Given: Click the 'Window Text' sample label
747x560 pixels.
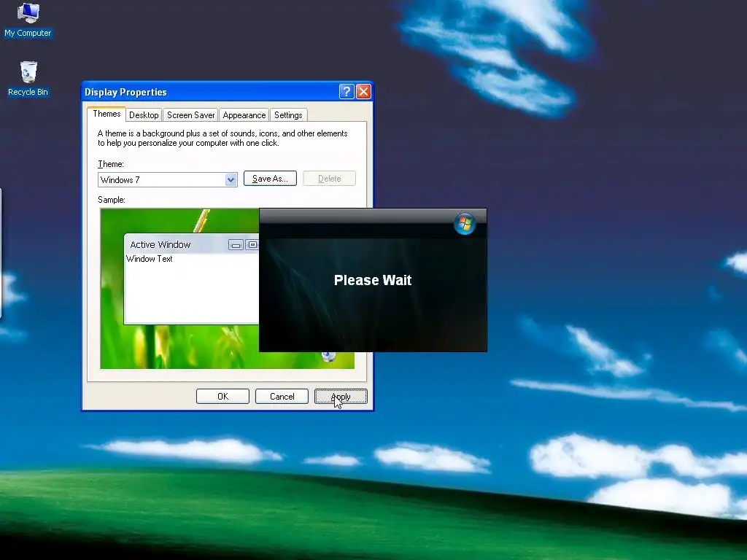Looking at the screenshot, I should tap(149, 259).
